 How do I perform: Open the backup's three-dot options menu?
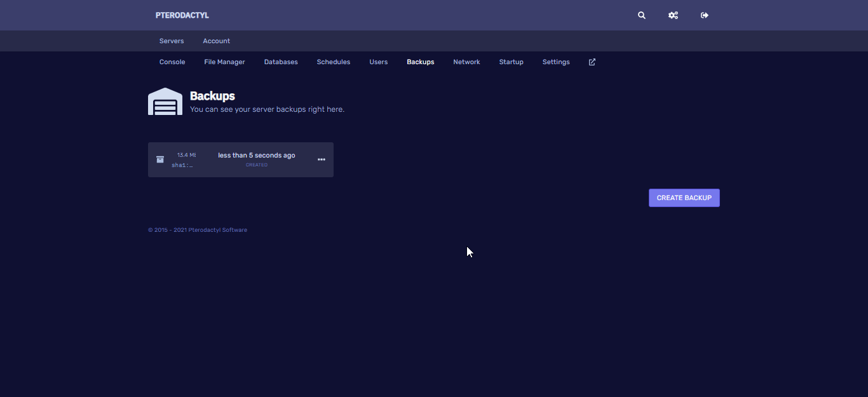(322, 159)
